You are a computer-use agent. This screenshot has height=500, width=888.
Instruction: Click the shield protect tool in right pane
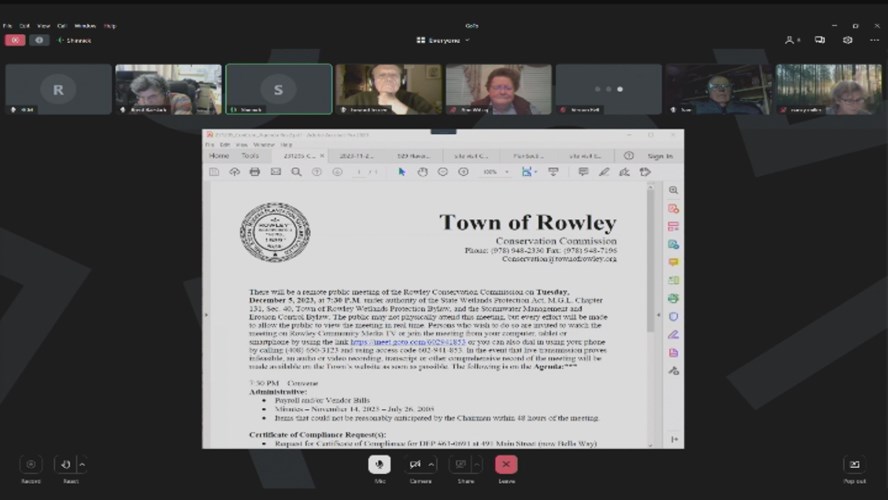[x=673, y=317]
